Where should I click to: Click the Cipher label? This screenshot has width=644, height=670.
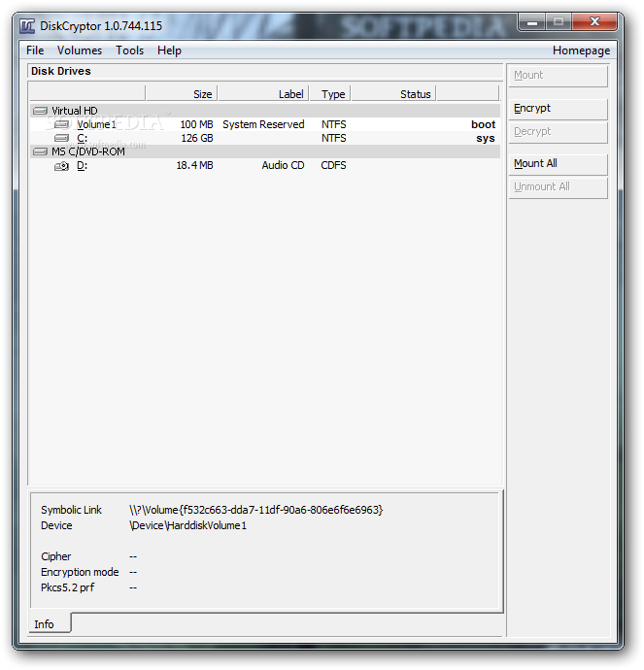click(x=56, y=556)
